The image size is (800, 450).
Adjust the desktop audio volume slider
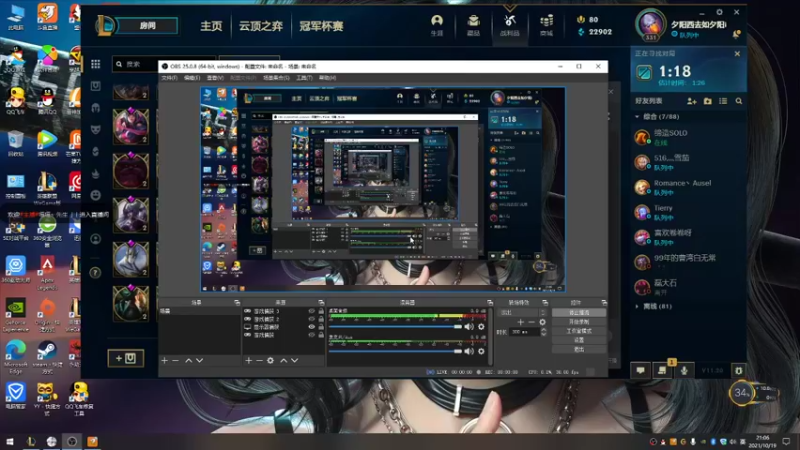coord(395,327)
